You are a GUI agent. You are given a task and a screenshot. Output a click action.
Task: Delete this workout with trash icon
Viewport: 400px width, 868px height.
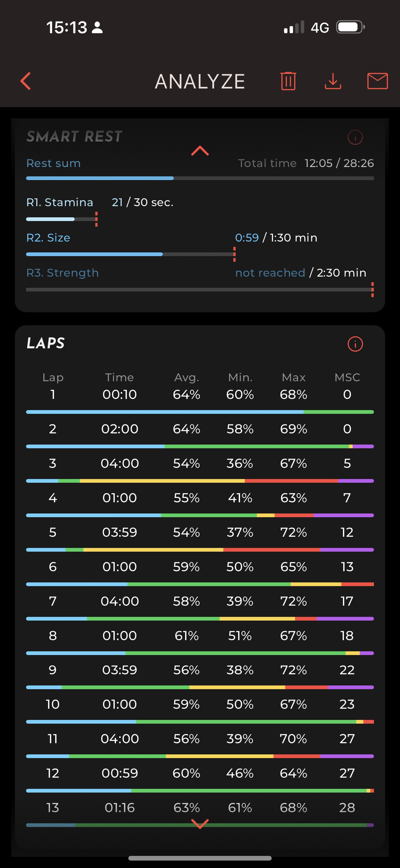tap(288, 81)
